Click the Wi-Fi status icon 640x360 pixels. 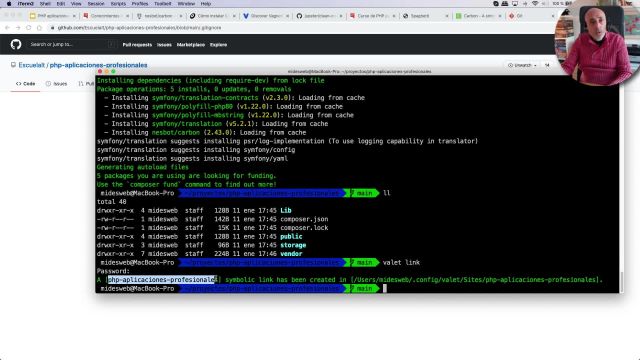(535, 4)
